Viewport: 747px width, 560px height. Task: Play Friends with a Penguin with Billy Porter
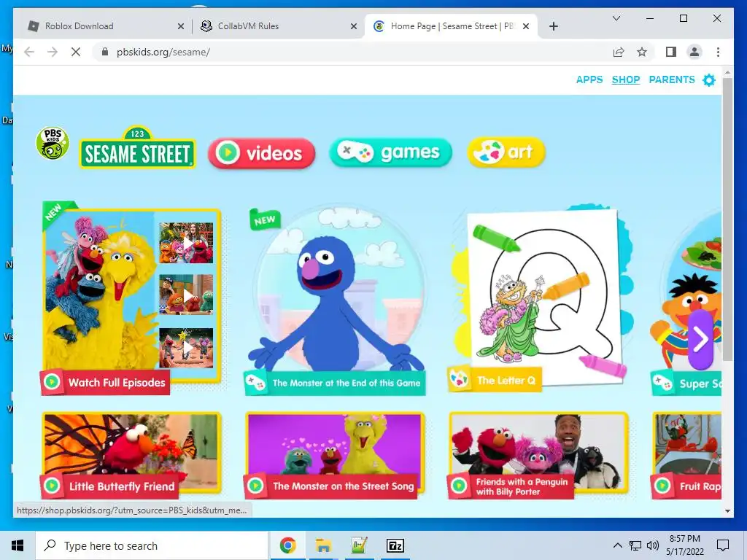pos(538,455)
